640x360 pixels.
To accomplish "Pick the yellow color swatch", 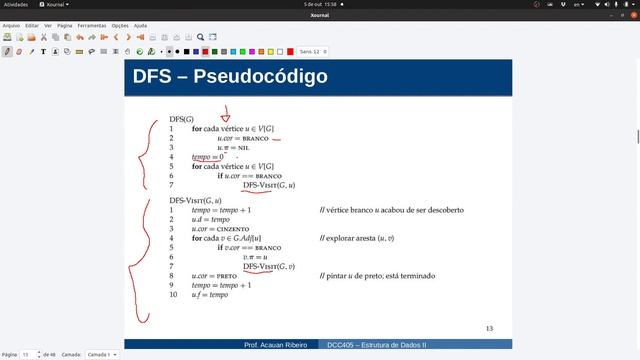I will [x=271, y=52].
